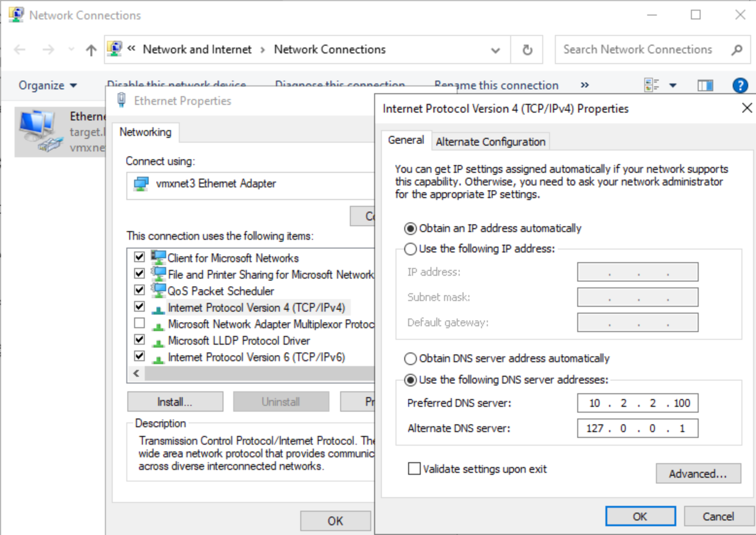The height and width of the screenshot is (535, 756).
Task: Click the Preferred DNS server field
Action: coord(637,403)
